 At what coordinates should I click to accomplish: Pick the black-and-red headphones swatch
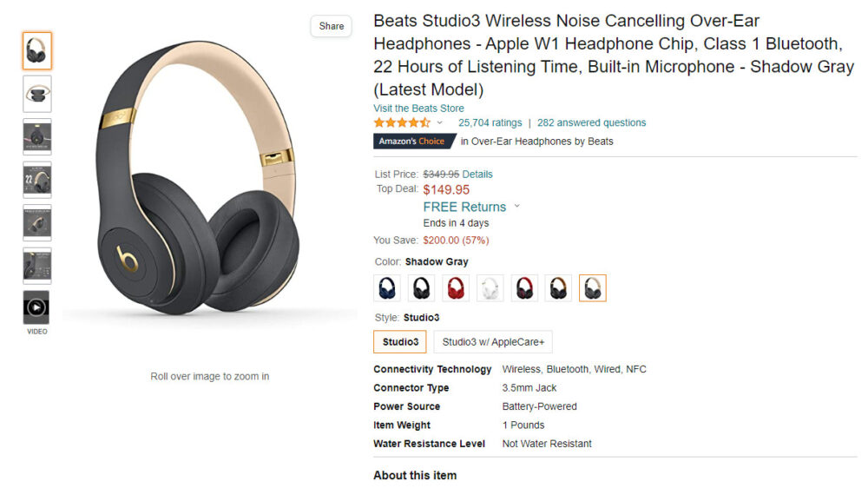pos(524,288)
